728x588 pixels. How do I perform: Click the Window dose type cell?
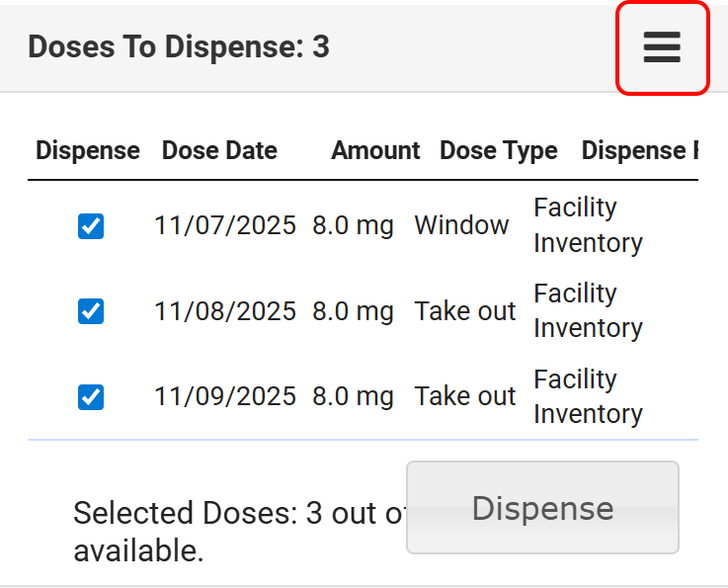point(461,225)
